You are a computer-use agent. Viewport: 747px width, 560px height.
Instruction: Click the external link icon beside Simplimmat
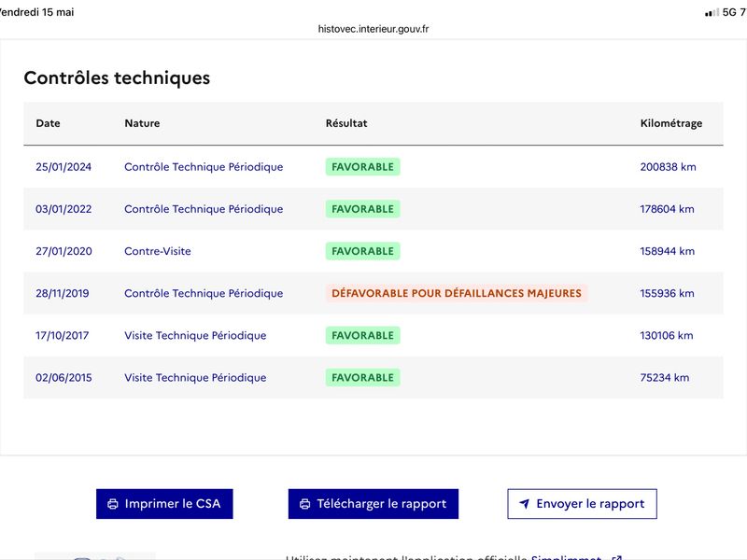tap(616, 557)
